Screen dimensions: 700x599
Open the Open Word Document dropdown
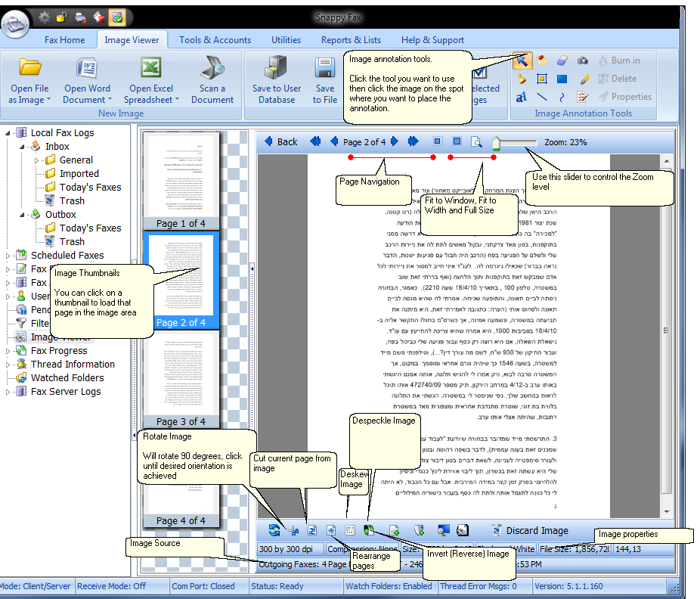[x=110, y=100]
